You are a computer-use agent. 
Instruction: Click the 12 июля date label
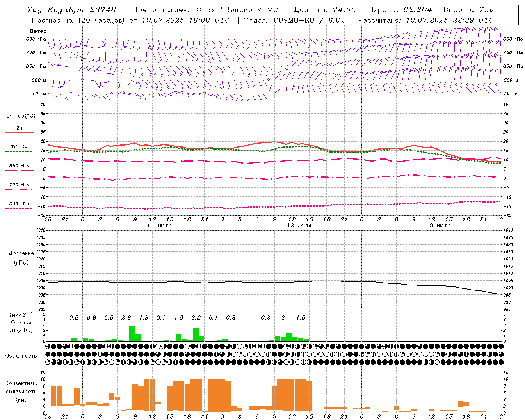point(299,226)
